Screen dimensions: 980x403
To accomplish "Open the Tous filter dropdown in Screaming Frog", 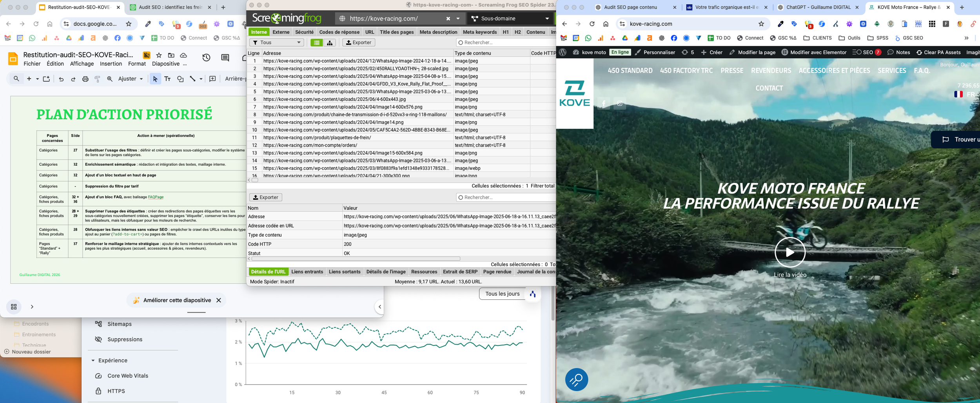I will pyautogui.click(x=276, y=42).
